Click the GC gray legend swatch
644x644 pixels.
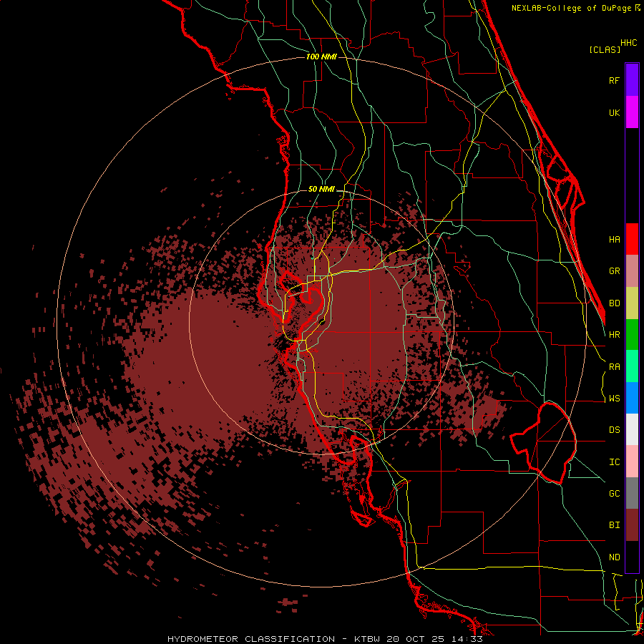click(632, 493)
